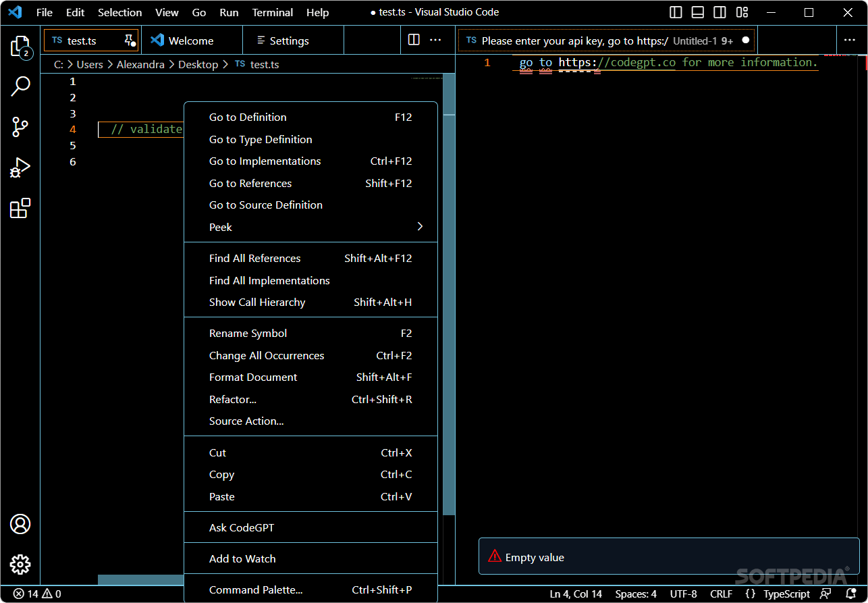Click the curly braces language status icon
Screen dimensions: 868x603
pos(750,594)
